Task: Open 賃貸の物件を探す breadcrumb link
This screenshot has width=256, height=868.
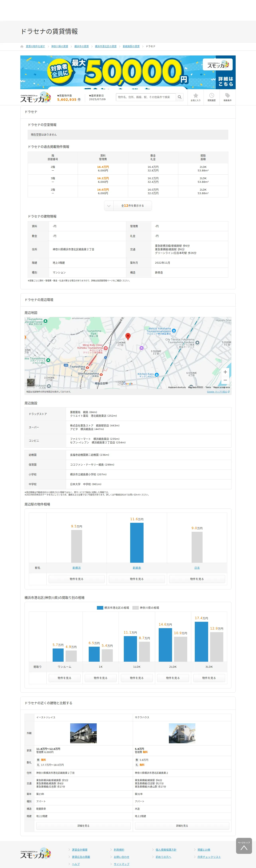Action: pyautogui.click(x=35, y=46)
